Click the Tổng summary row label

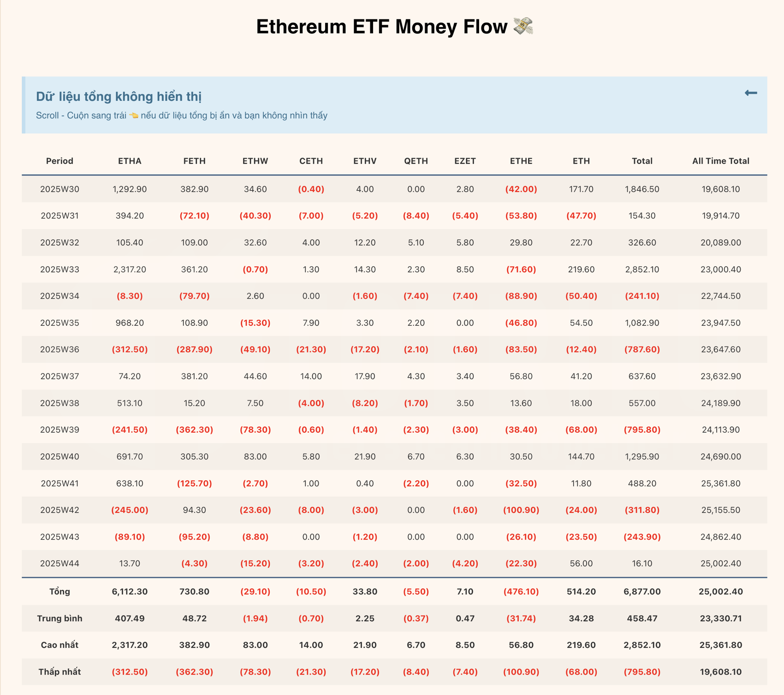coord(59,591)
